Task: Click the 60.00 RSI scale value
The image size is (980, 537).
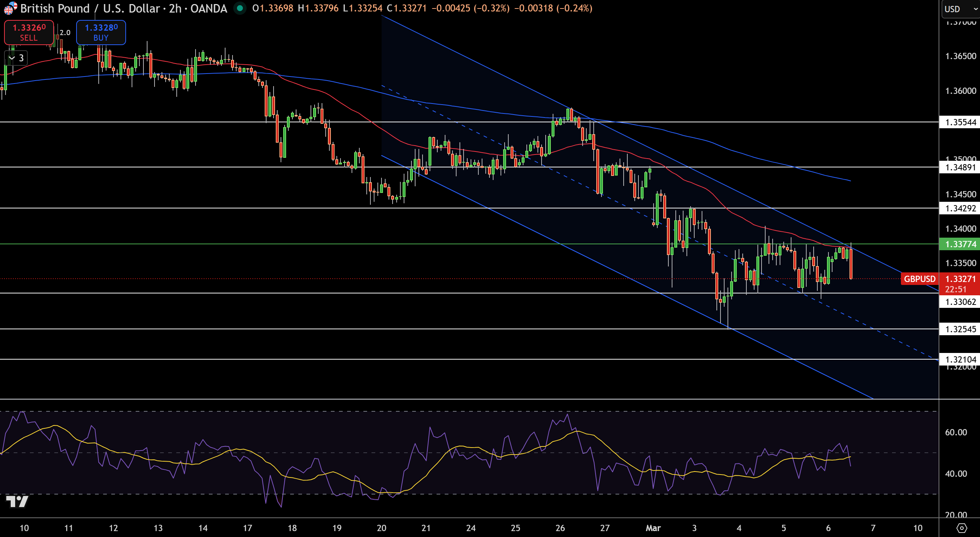Action: (956, 432)
